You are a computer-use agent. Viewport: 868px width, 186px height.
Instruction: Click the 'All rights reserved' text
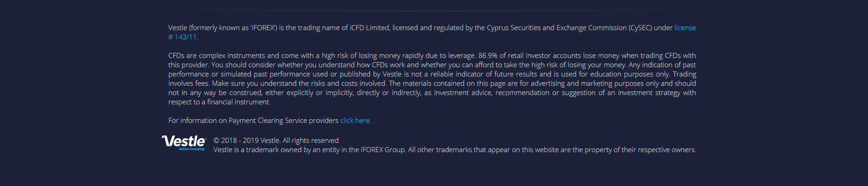[311, 141]
